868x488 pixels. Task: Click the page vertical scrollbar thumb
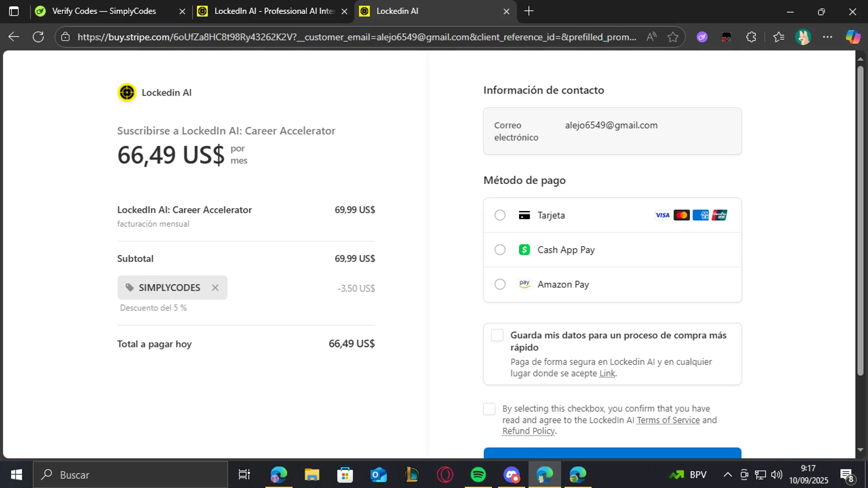(x=860, y=220)
